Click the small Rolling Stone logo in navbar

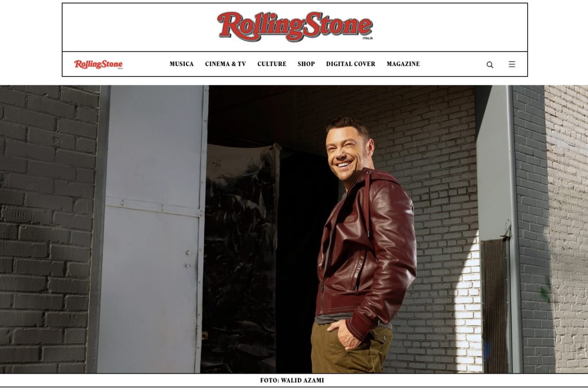pos(98,64)
